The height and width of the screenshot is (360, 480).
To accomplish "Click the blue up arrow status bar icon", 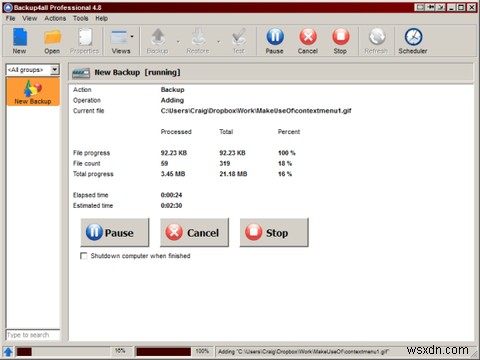I will (8, 351).
